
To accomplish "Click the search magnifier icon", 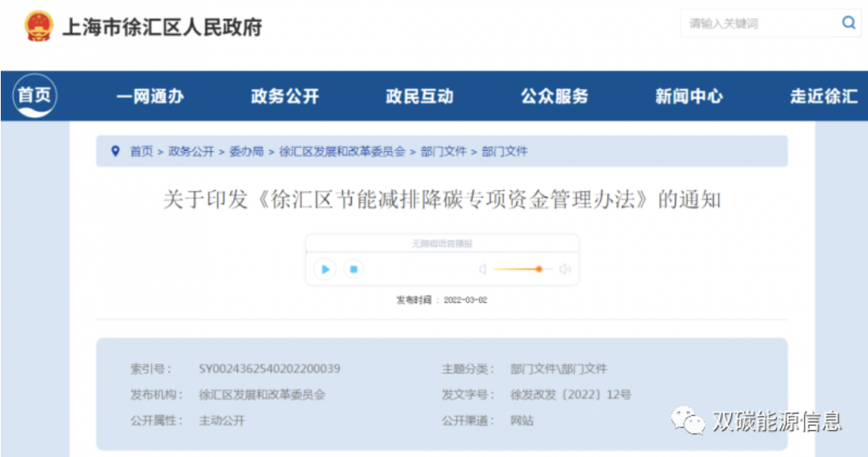I will point(848,23).
